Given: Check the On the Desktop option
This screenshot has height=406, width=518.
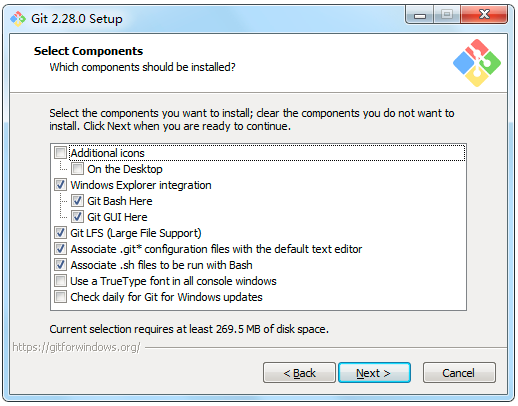Looking at the screenshot, I should tap(77, 169).
